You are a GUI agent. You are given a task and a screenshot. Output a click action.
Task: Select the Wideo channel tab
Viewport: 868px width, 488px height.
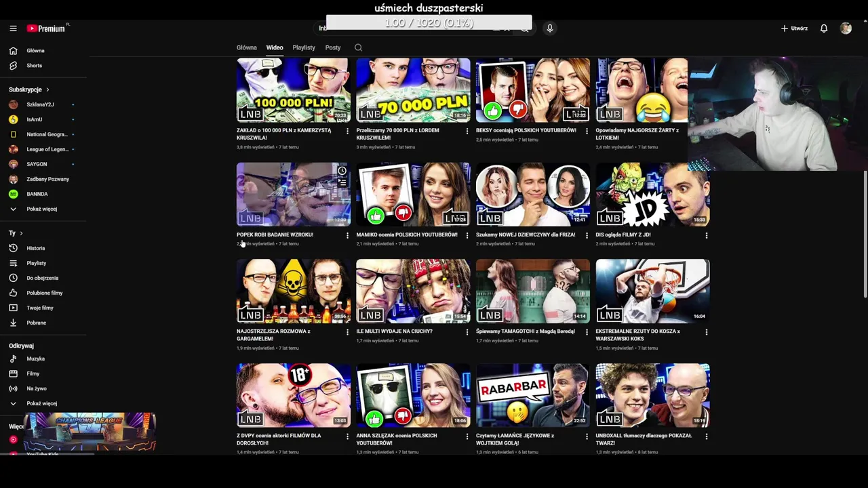tap(275, 47)
